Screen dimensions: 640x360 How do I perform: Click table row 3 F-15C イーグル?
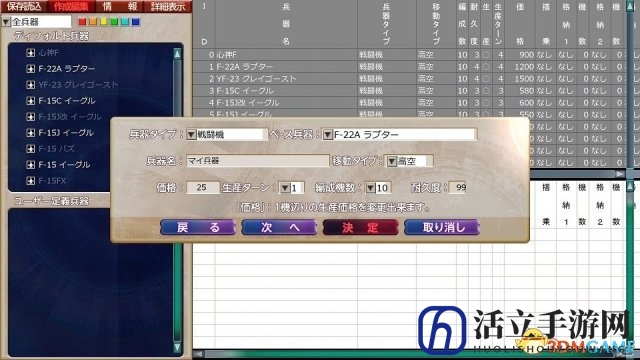[409, 91]
